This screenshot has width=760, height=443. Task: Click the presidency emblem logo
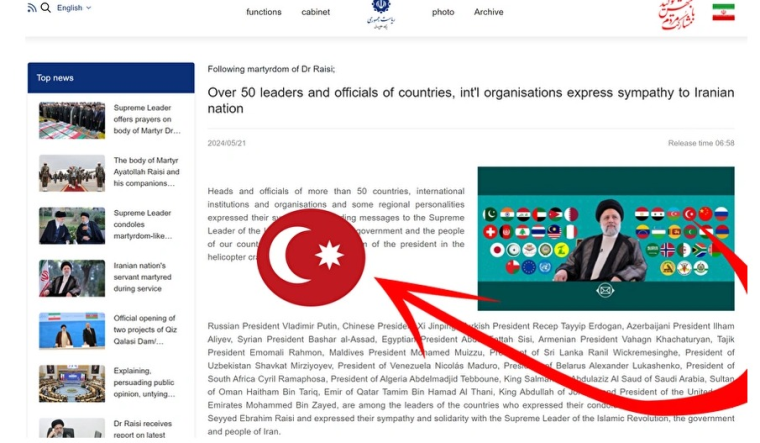381,14
